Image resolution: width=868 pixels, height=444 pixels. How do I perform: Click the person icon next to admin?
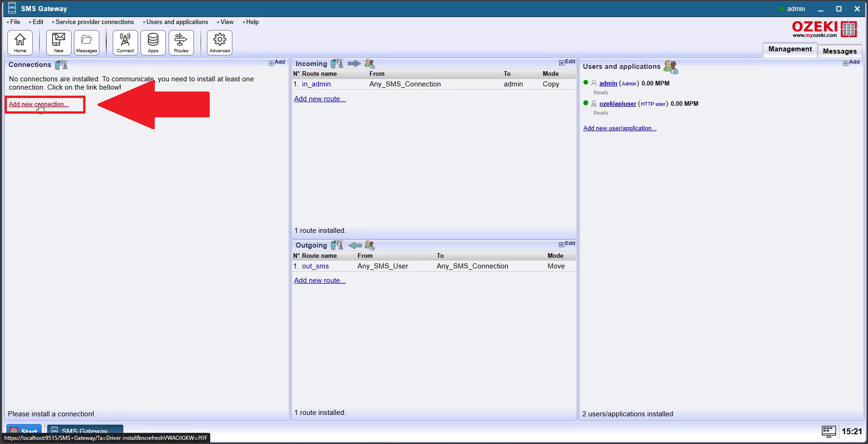tap(594, 83)
